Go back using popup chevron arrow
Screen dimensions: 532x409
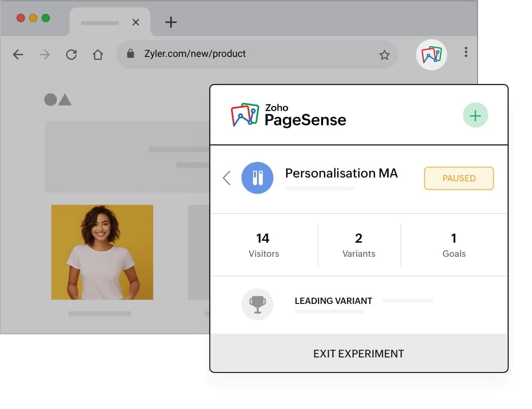point(226,178)
